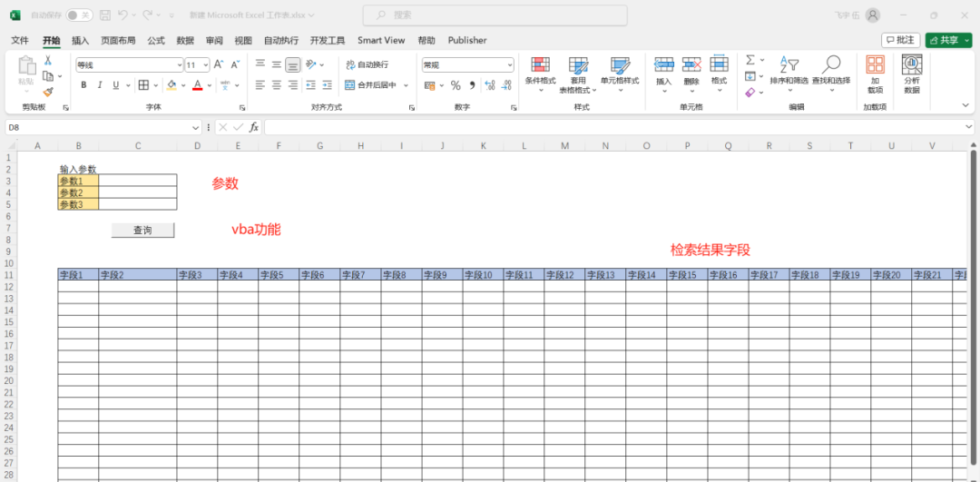Open 单元格样式 cell styles
The height and width of the screenshot is (482, 980).
[x=620, y=74]
